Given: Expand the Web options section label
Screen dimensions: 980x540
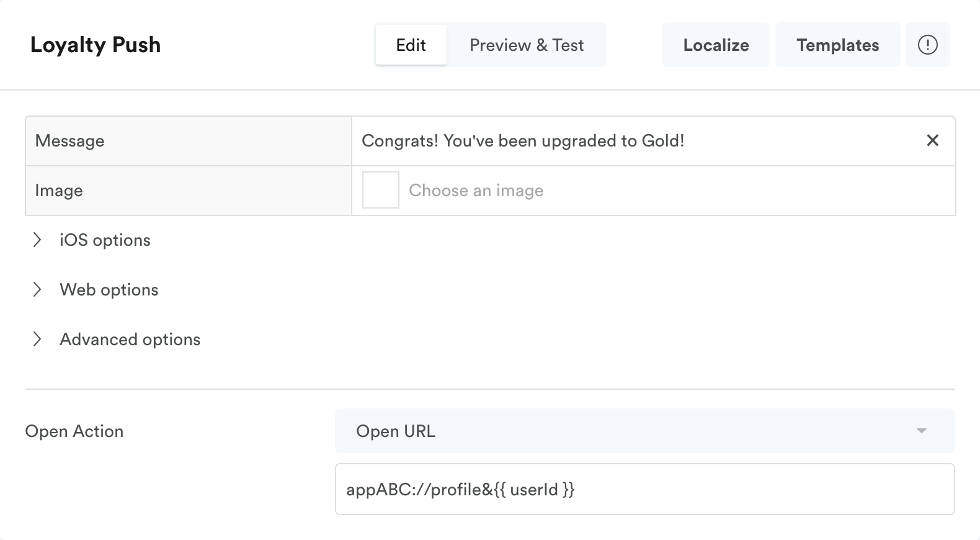Looking at the screenshot, I should 109,290.
